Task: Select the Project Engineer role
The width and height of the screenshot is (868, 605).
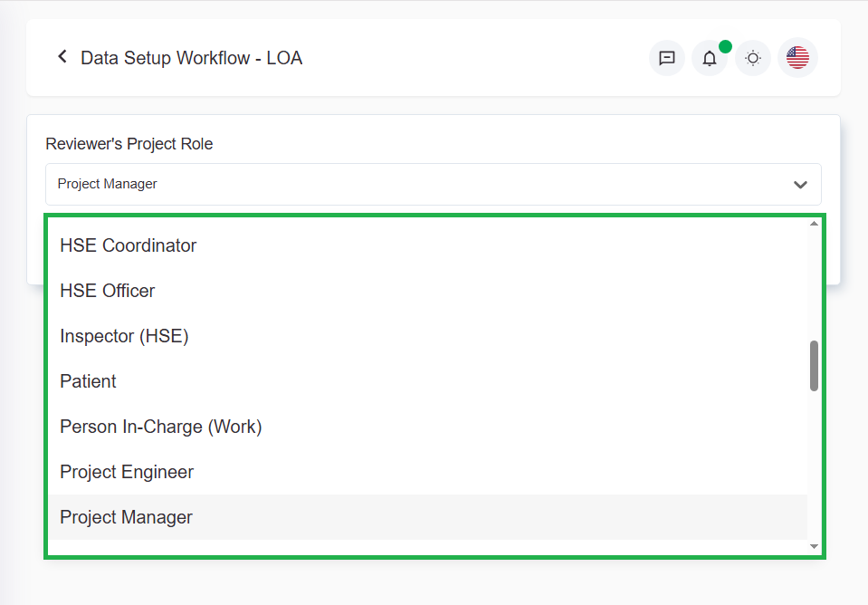Action: pyautogui.click(x=127, y=472)
